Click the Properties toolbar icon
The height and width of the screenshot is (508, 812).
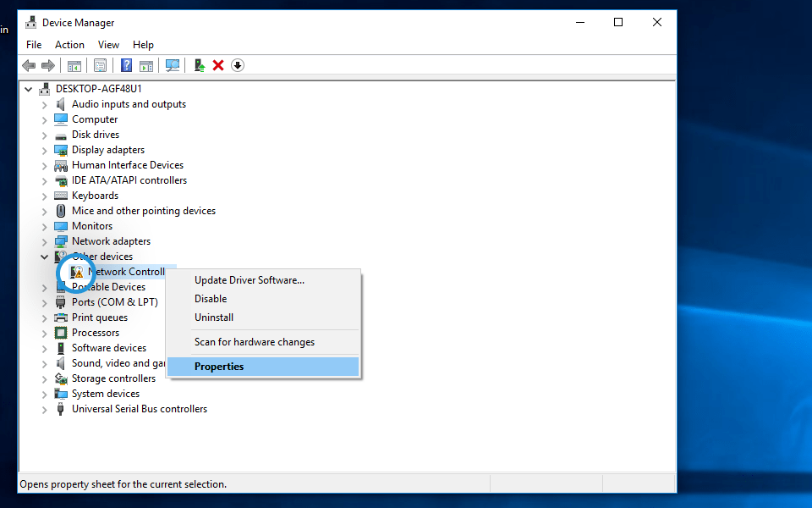tap(100, 65)
